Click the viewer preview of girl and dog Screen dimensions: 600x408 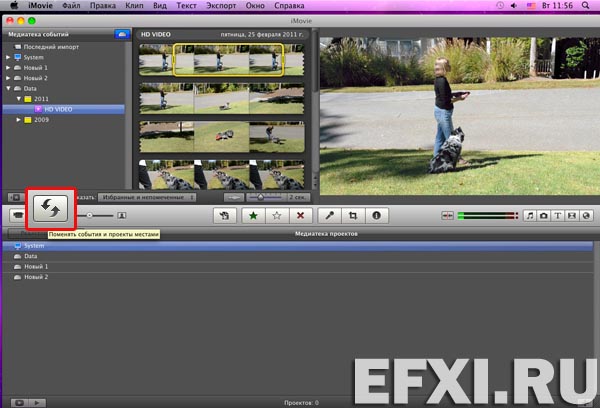pyautogui.click(x=460, y=116)
